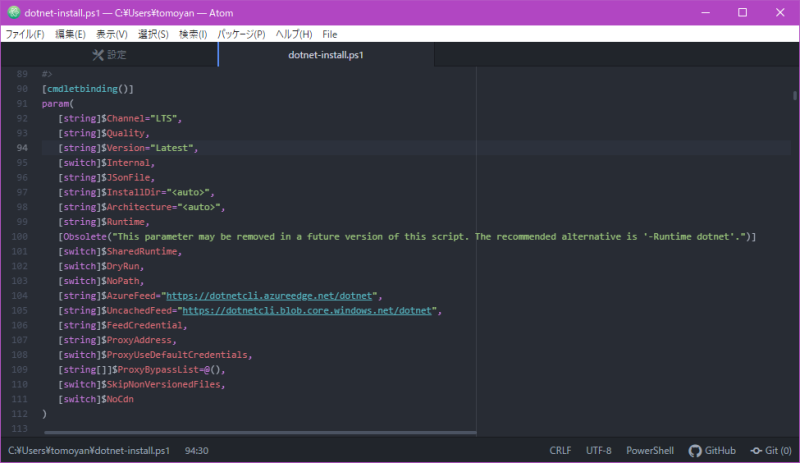The height and width of the screenshot is (463, 800).
Task: Open the CRLF line ending selector
Action: coord(560,451)
